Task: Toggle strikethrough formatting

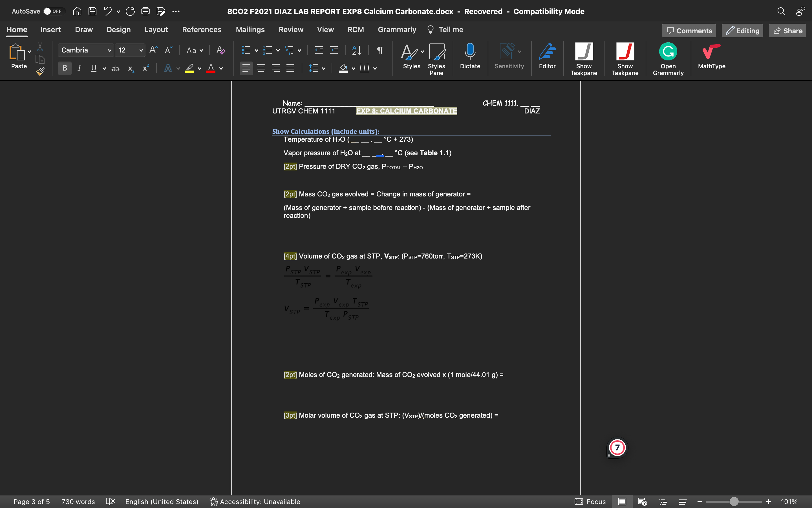Action: pyautogui.click(x=115, y=69)
